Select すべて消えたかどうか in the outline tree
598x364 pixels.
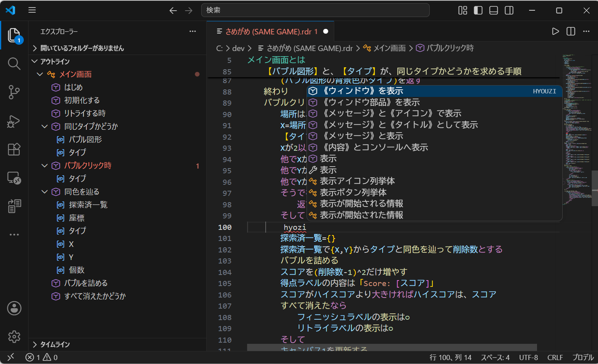[118, 296]
